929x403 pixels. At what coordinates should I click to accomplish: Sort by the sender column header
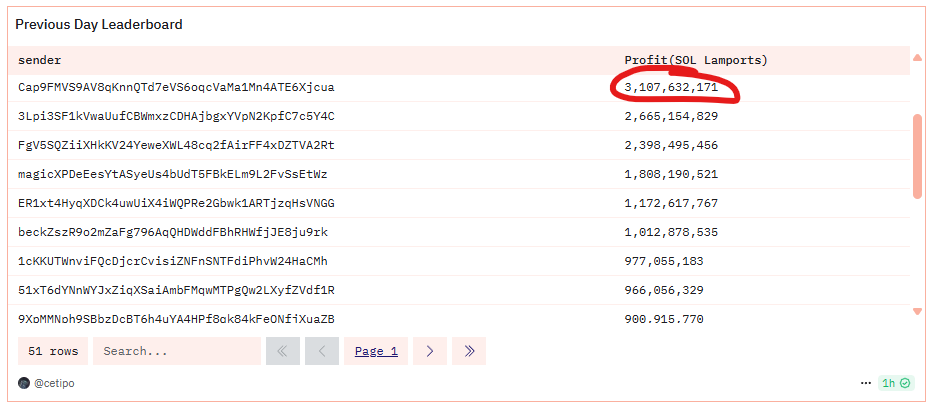pyautogui.click(x=40, y=60)
